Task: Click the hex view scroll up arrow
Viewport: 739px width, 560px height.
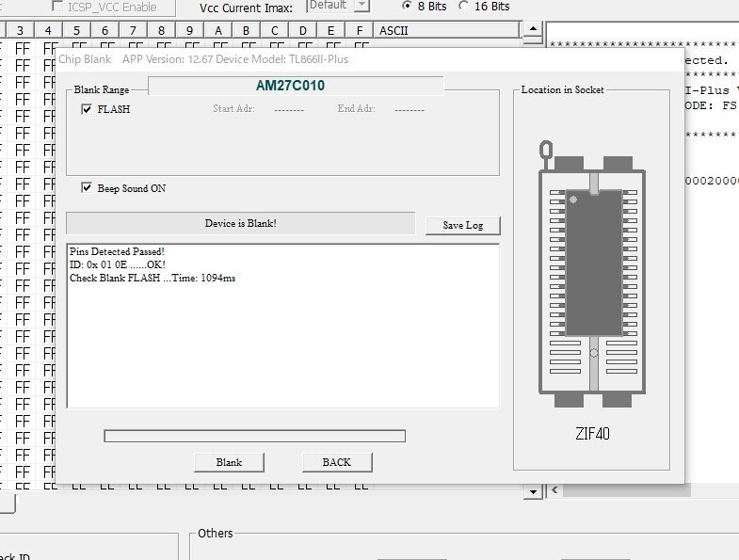Action: coord(534,30)
